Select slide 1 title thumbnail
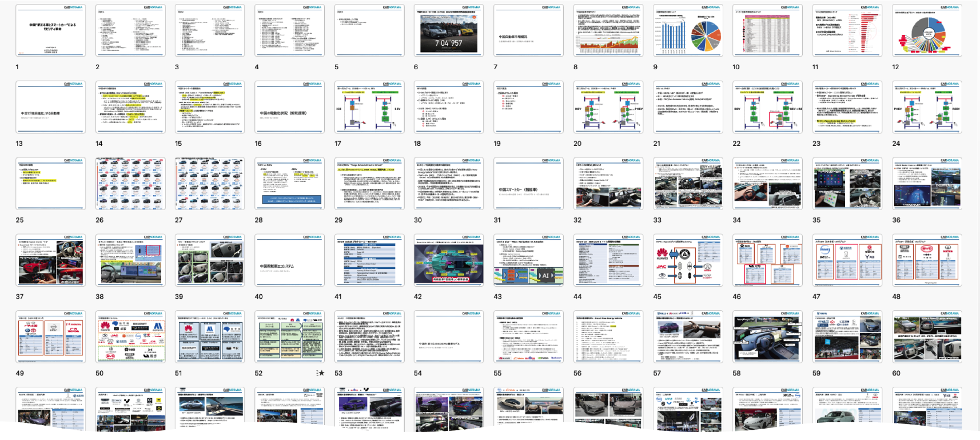The width and height of the screenshot is (980, 440). click(50, 30)
